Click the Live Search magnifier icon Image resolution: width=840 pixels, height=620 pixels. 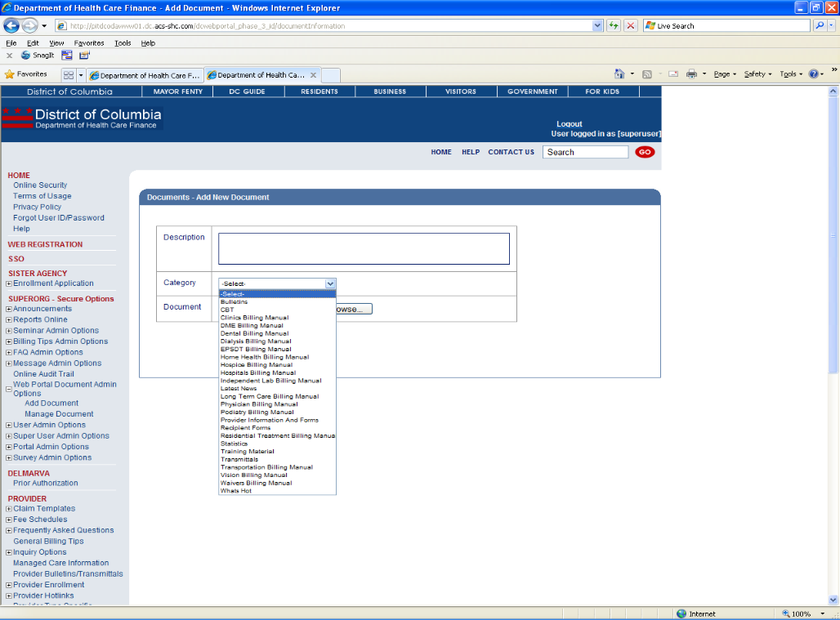819,25
